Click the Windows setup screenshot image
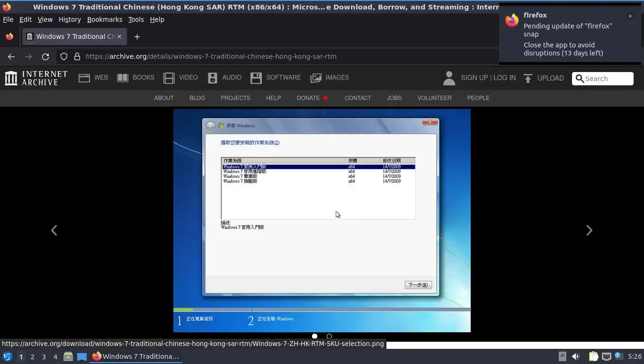 tap(322, 220)
